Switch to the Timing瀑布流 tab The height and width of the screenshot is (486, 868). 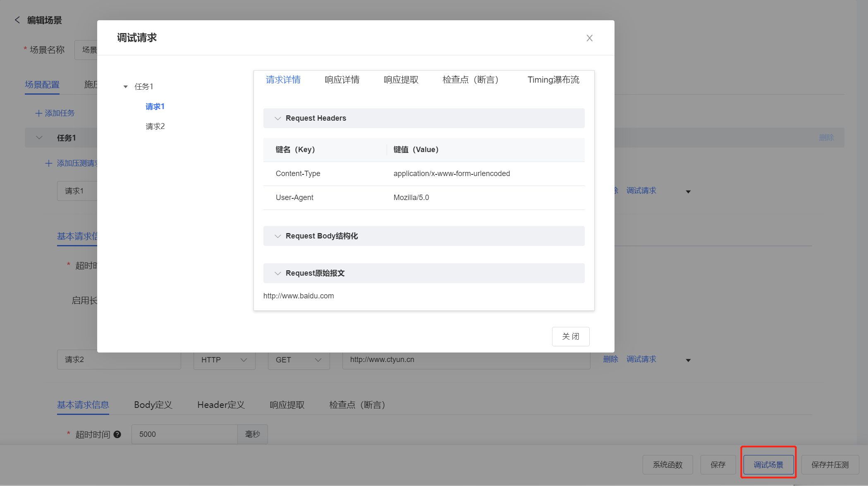pos(553,80)
